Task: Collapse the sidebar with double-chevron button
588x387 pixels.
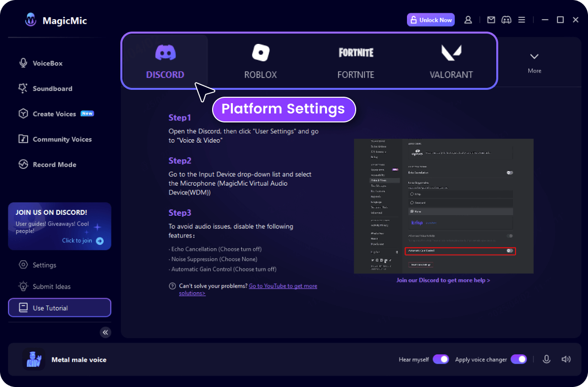Action: (x=106, y=332)
